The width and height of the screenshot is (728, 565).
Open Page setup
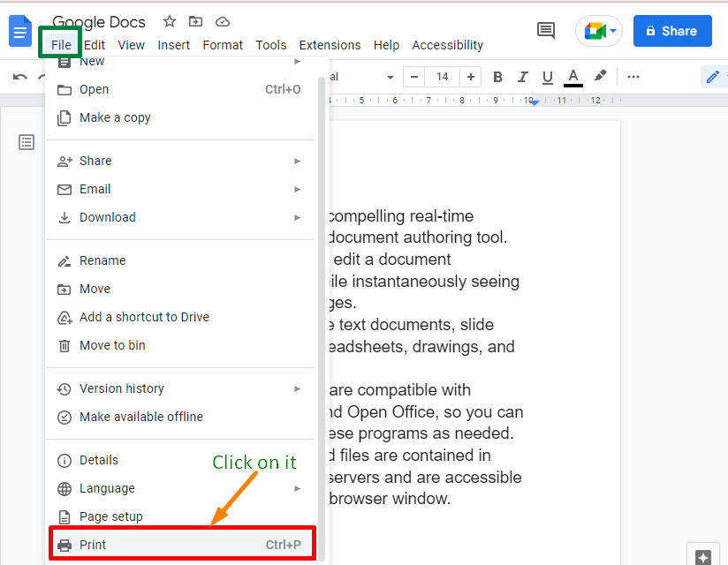click(x=181, y=516)
